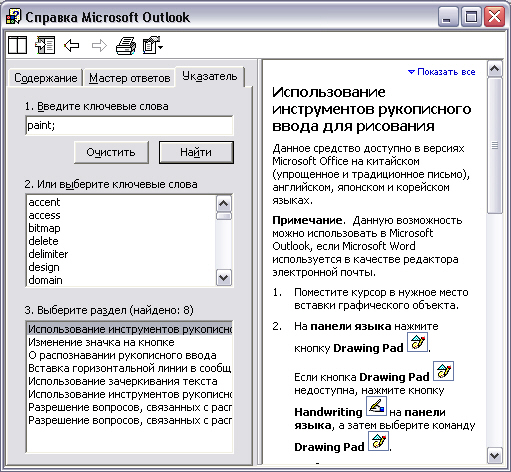Switch to the Содержание tab
The width and height of the screenshot is (511, 472).
pos(45,78)
